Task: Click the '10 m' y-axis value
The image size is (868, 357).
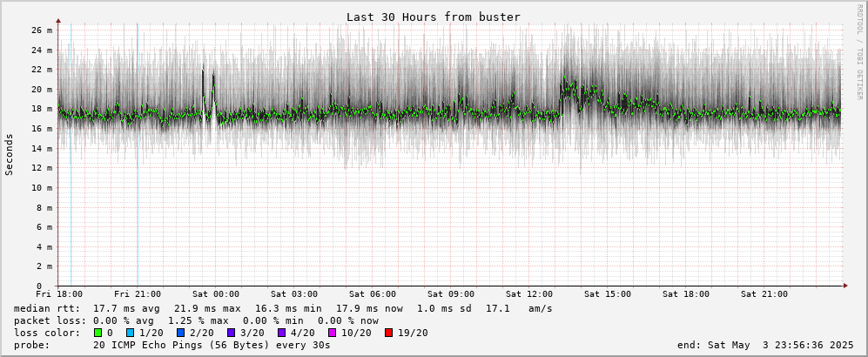Action: tap(42, 187)
